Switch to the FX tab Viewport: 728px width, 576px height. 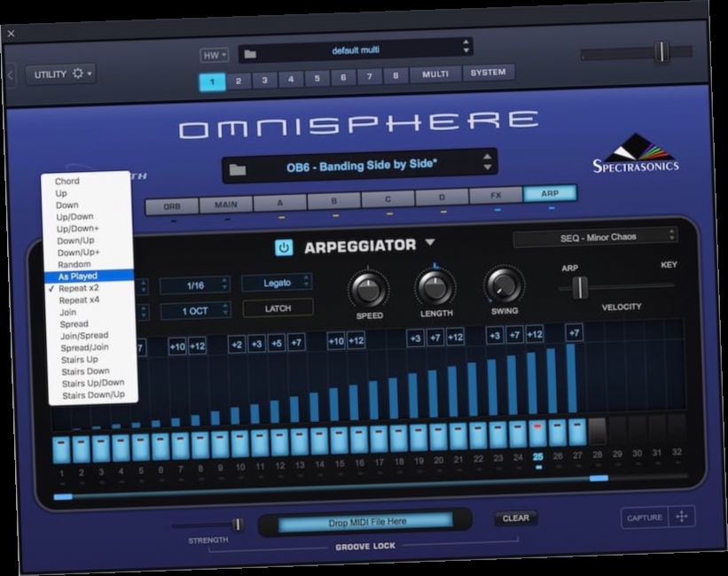pos(496,196)
